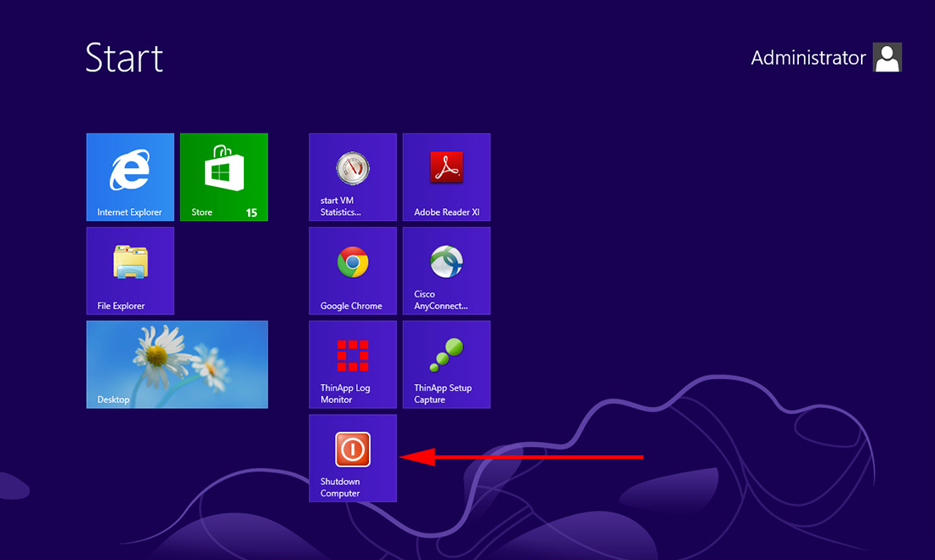The image size is (935, 560).
Task: Open the Internet Explorer tile
Action: (130, 177)
